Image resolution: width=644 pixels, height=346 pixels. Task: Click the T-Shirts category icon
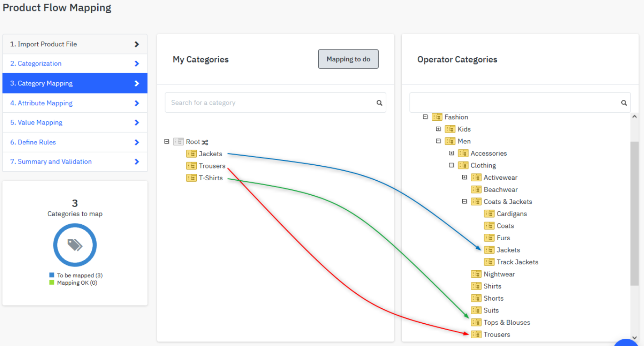click(x=191, y=178)
